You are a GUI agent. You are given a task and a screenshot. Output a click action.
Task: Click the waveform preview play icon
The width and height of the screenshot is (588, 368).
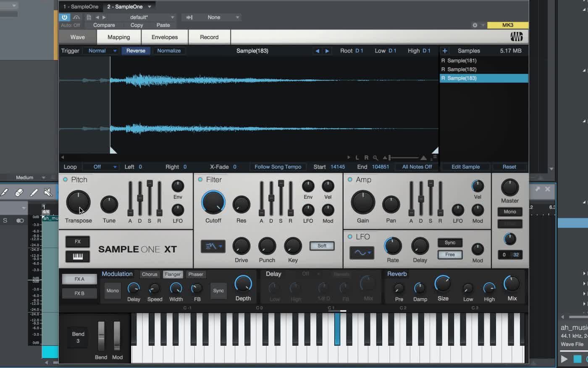349,158
